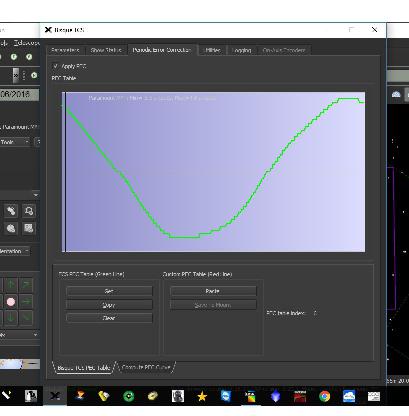
Task: Toggle the Apply PEC checkbox
Action: point(56,66)
